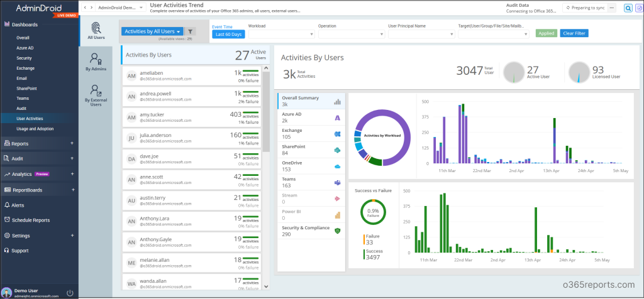Select the All Users fingerprint icon
The height and width of the screenshot is (299, 644).
96,28
